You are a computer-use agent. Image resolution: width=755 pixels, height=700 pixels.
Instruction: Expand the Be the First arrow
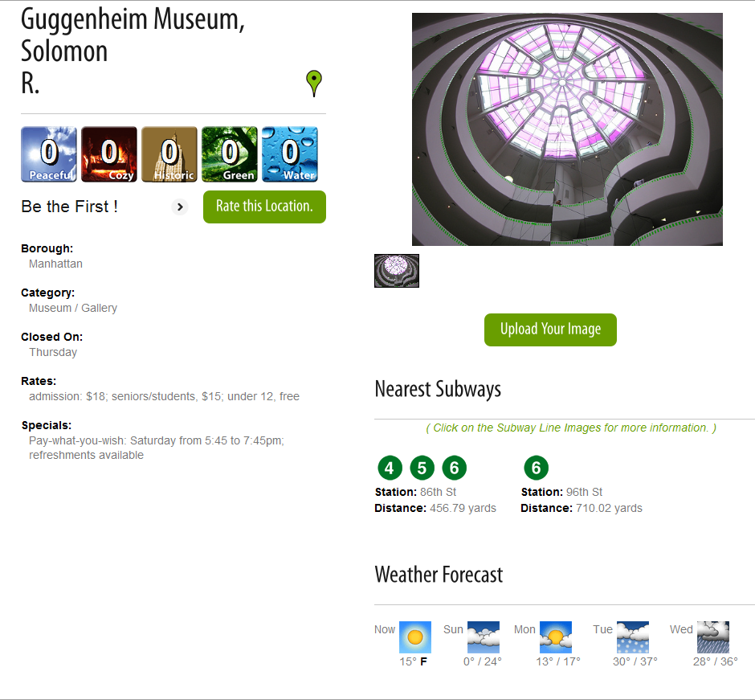point(180,207)
